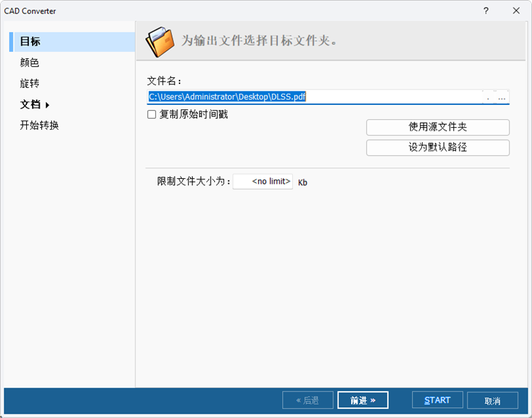This screenshot has height=418, width=532.
Task: Click the Kb unit label
Action: pyautogui.click(x=303, y=182)
